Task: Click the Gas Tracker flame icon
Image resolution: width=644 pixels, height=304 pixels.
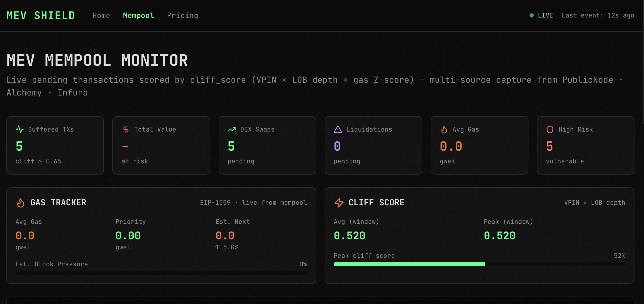Action: [x=21, y=203]
